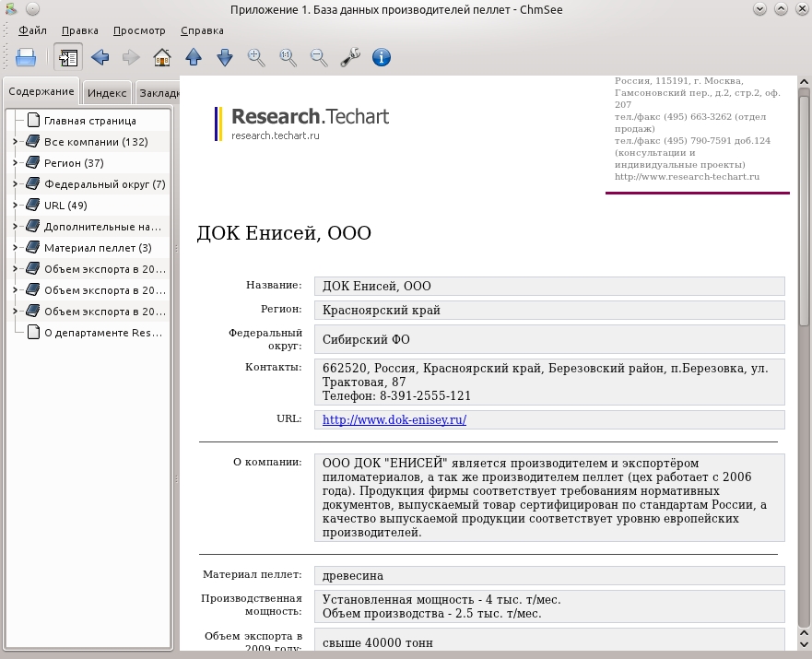
Task: Open the http://www.dok-enisey.ru/ link
Action: coord(394,420)
